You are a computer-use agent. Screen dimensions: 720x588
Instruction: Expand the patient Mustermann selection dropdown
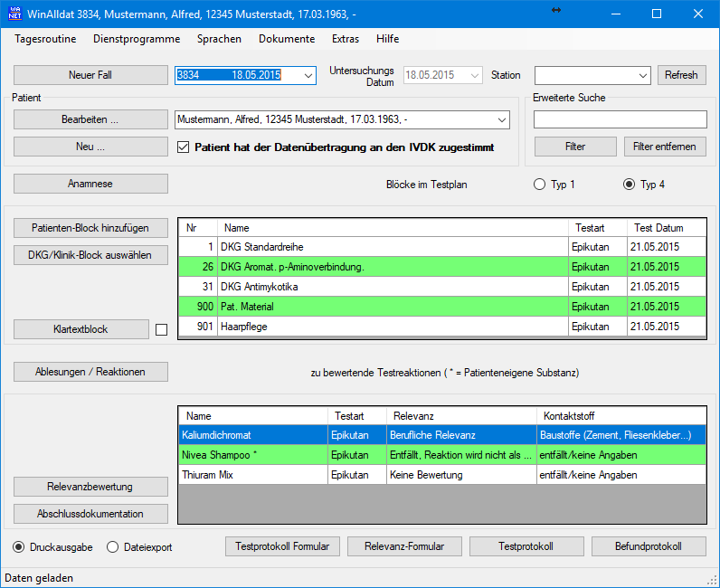502,119
